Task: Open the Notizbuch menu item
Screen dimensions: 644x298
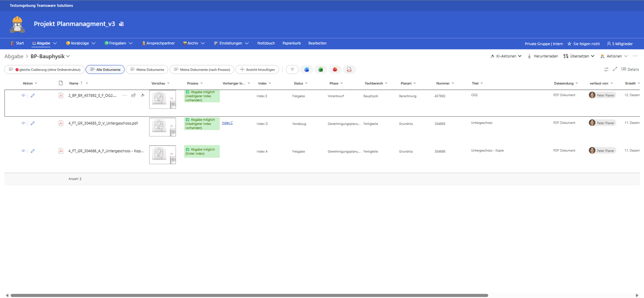Action: 266,43
